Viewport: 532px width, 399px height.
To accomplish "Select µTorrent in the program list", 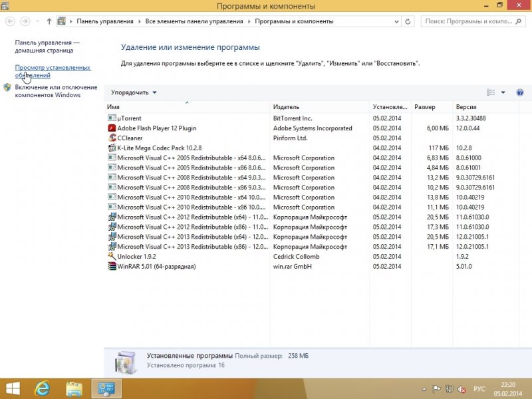I will point(129,118).
